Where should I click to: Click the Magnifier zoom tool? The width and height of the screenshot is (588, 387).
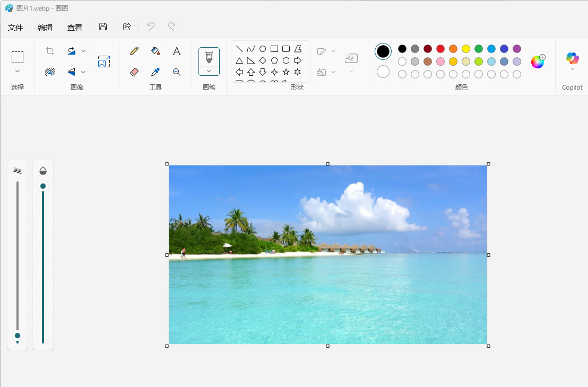177,72
